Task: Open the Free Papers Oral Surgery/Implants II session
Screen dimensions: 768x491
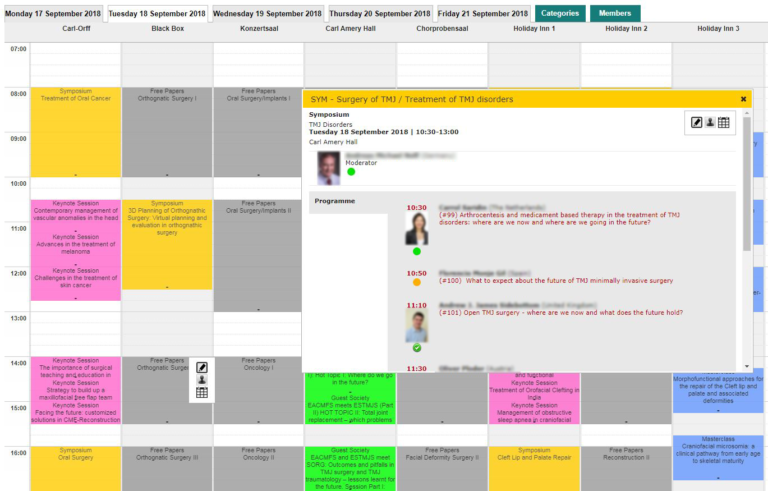Action: pyautogui.click(x=258, y=255)
